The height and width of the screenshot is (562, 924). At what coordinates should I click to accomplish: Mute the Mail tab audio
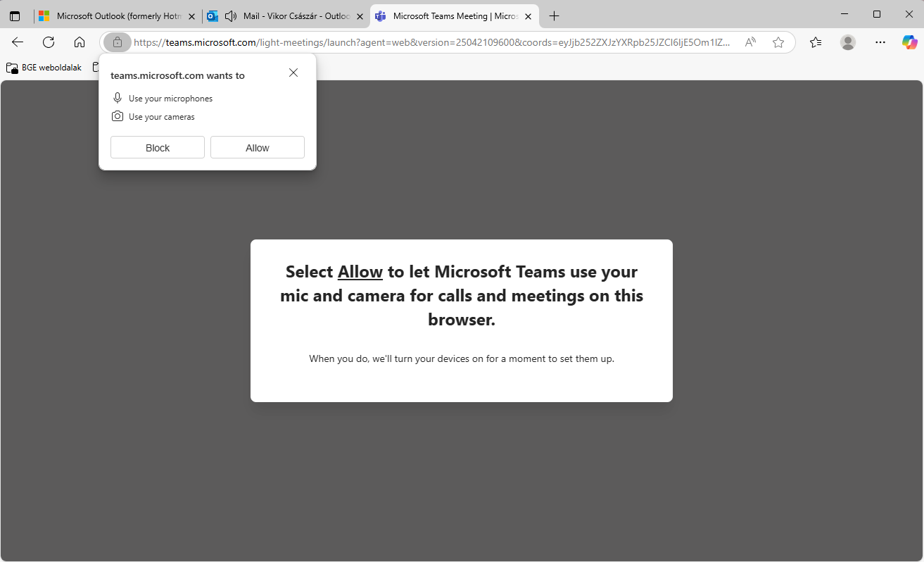(230, 15)
